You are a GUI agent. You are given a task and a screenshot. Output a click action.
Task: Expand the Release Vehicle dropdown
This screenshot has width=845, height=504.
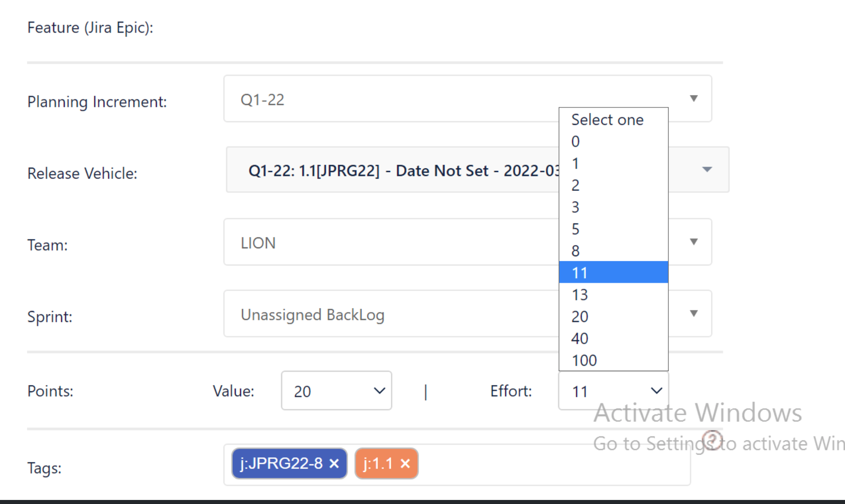point(706,169)
